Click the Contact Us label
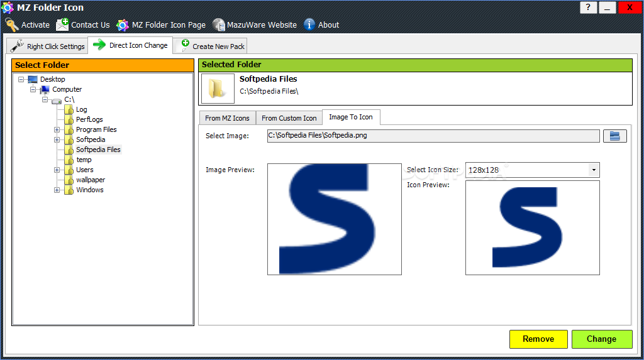The image size is (644, 360). click(91, 25)
